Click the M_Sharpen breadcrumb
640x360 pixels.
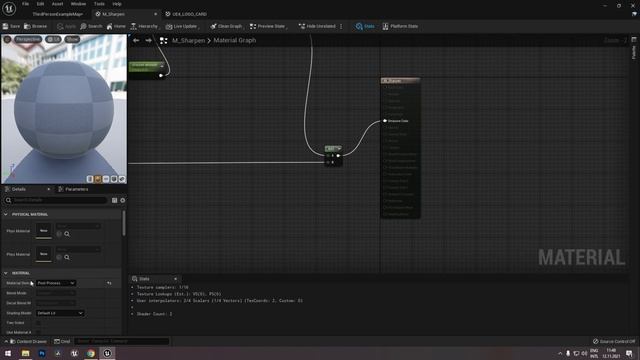click(189, 40)
